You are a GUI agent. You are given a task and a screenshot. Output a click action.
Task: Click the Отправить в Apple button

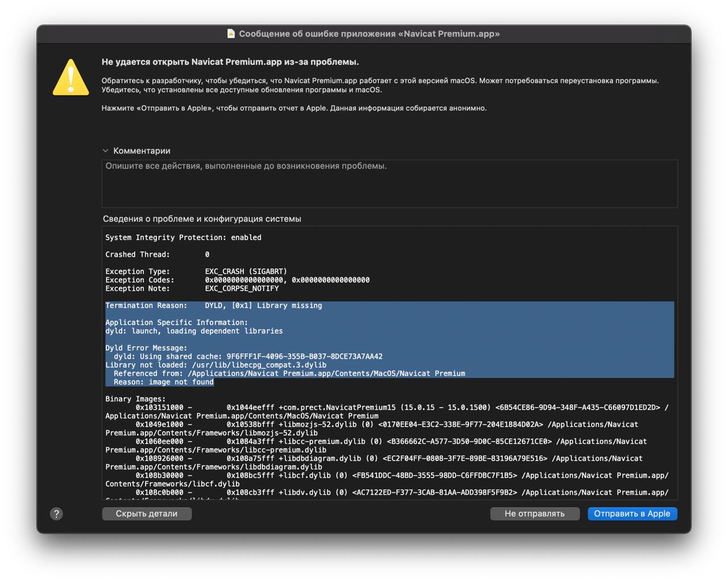pyautogui.click(x=632, y=514)
